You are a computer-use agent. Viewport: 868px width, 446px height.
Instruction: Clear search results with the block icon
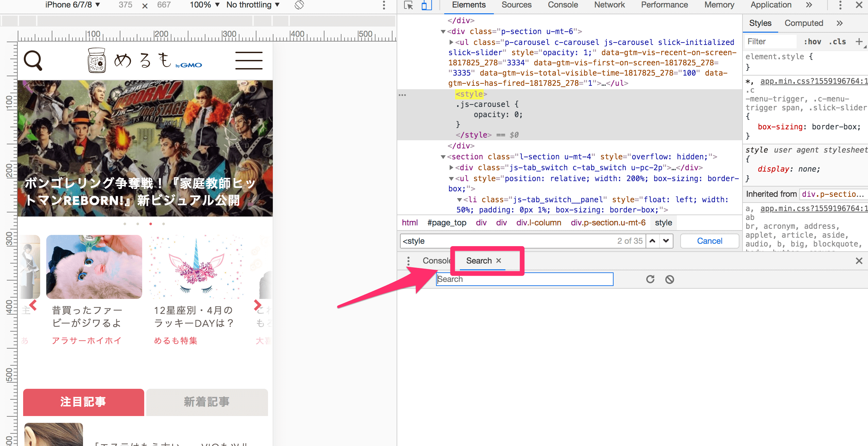pos(669,279)
